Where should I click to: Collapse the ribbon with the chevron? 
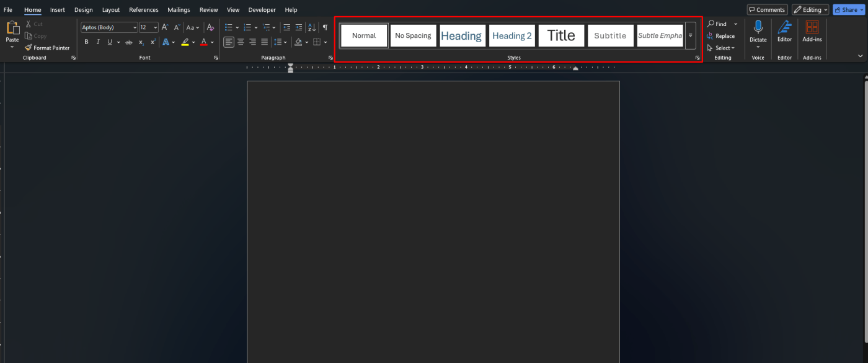[860, 56]
